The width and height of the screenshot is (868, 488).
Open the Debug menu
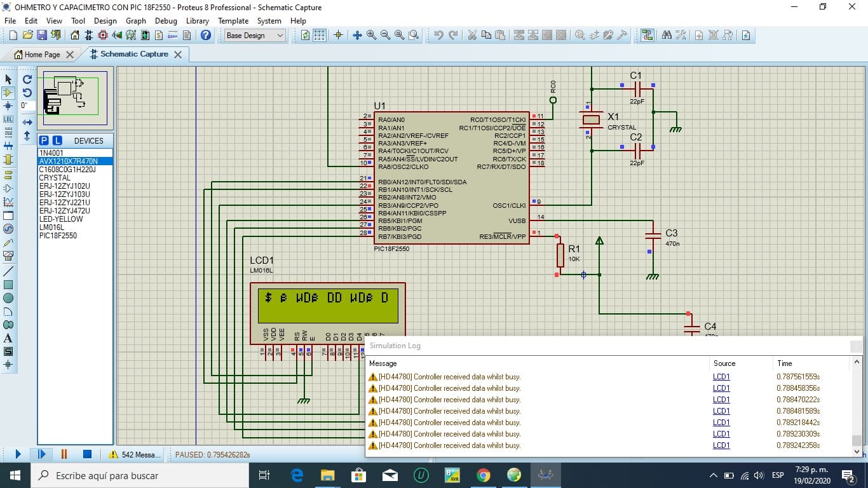point(166,21)
